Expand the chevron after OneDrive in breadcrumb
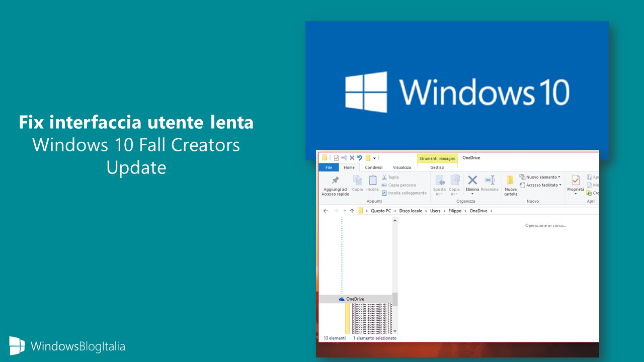 (492, 211)
